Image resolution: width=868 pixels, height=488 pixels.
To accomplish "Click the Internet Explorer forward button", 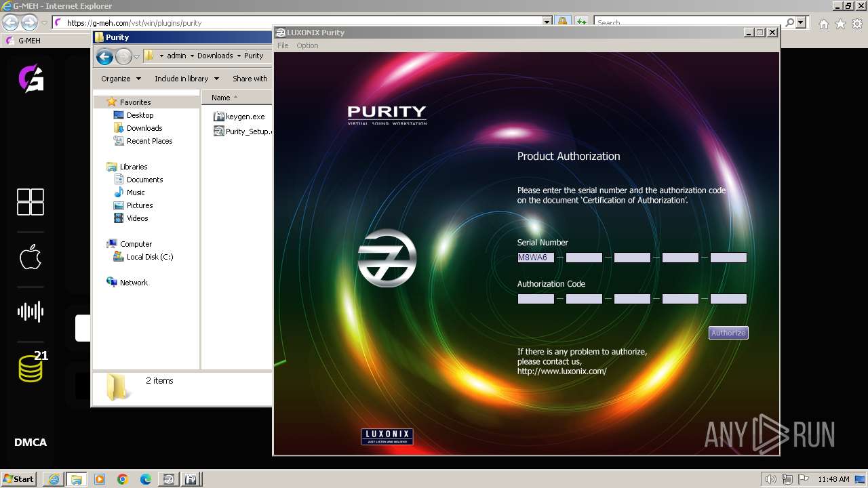I will click(29, 22).
